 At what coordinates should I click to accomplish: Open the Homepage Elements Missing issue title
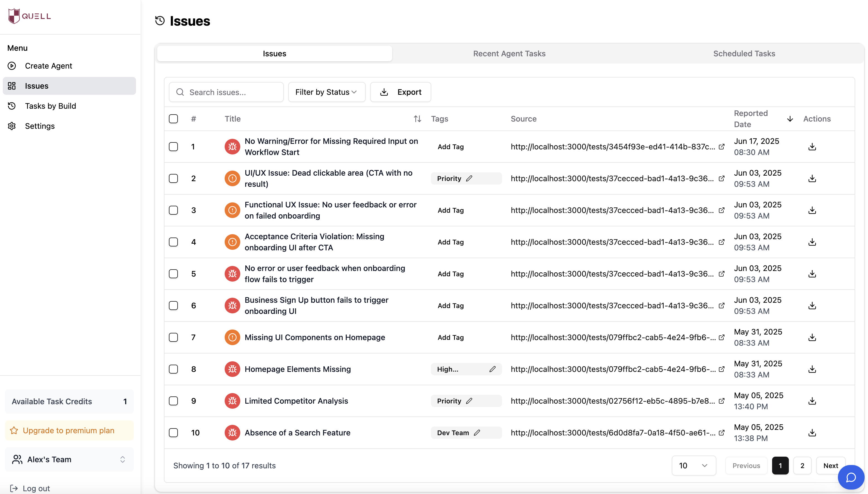[x=297, y=369]
